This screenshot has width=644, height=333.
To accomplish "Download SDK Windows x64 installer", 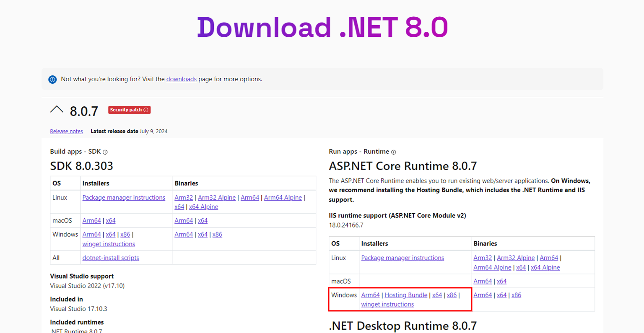I will pyautogui.click(x=111, y=235).
